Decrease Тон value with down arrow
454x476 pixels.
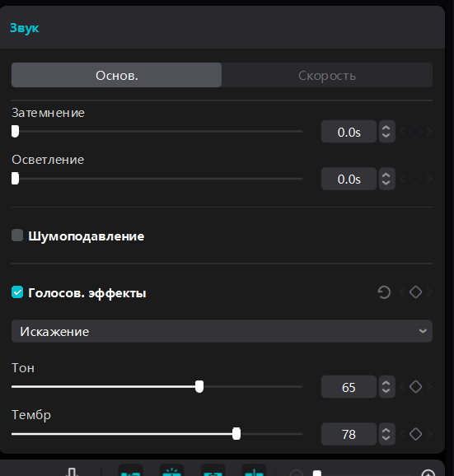click(386, 390)
